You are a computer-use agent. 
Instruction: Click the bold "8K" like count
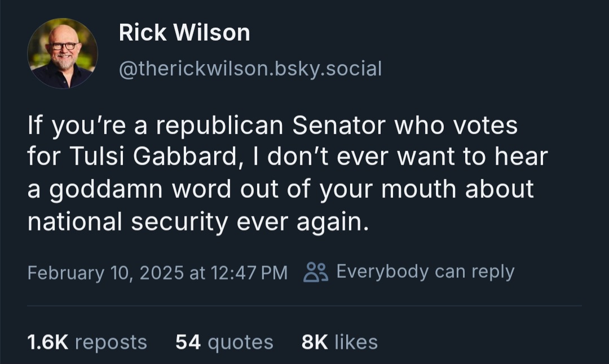315,342
